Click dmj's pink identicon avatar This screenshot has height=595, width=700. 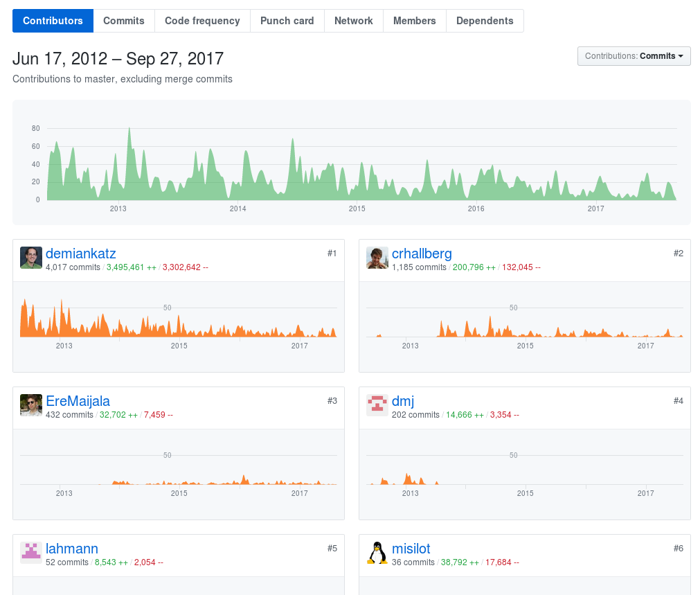coord(377,405)
